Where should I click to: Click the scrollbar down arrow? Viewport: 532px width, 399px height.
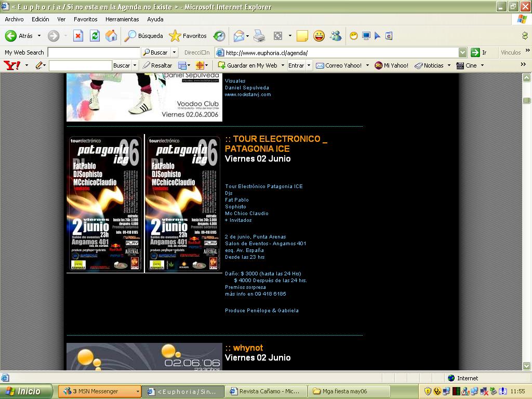[x=527, y=366]
